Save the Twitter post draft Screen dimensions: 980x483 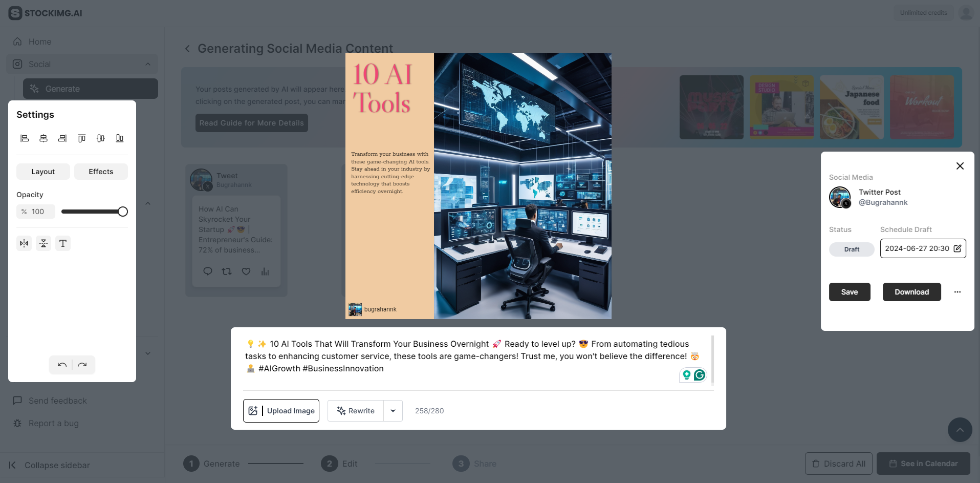tap(849, 292)
